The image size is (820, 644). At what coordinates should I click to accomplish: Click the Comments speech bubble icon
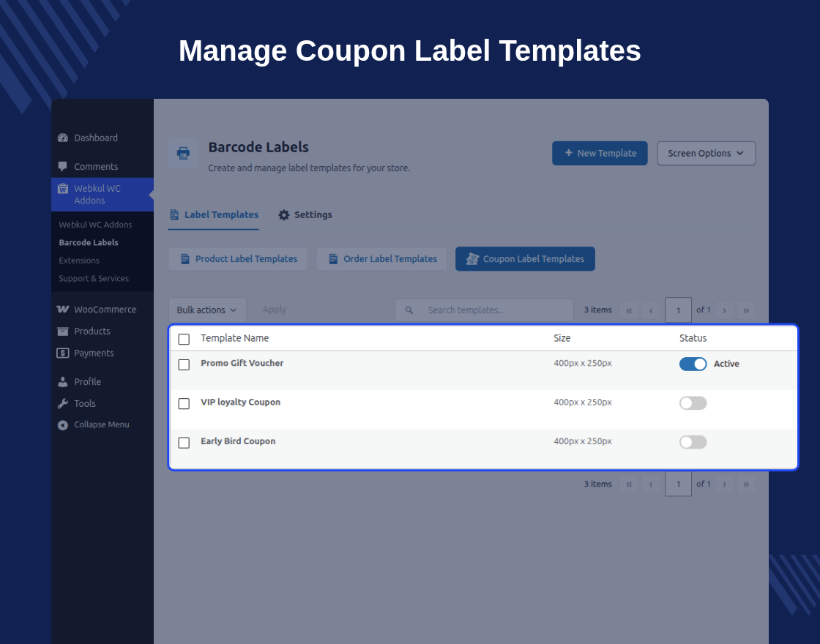63,167
